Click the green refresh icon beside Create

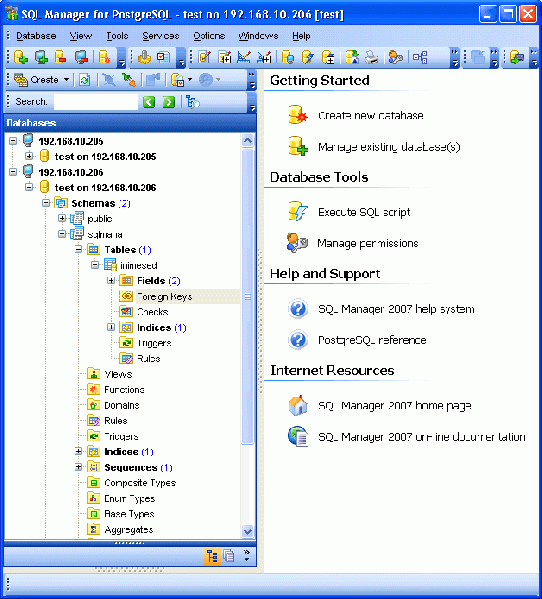pos(84,80)
